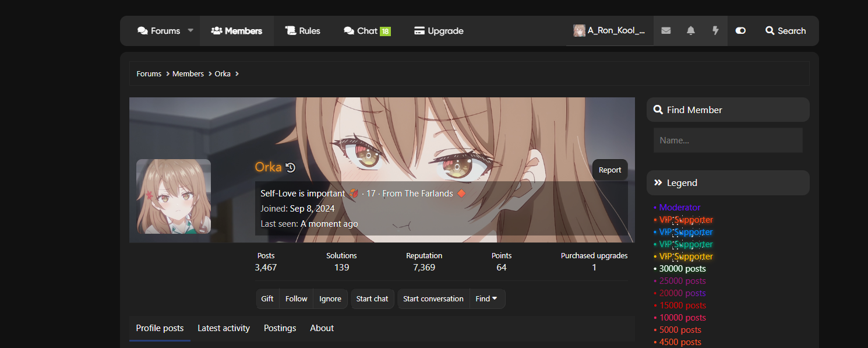This screenshot has height=348, width=868.
Task: Expand the Find dropdown button
Action: (x=487, y=299)
